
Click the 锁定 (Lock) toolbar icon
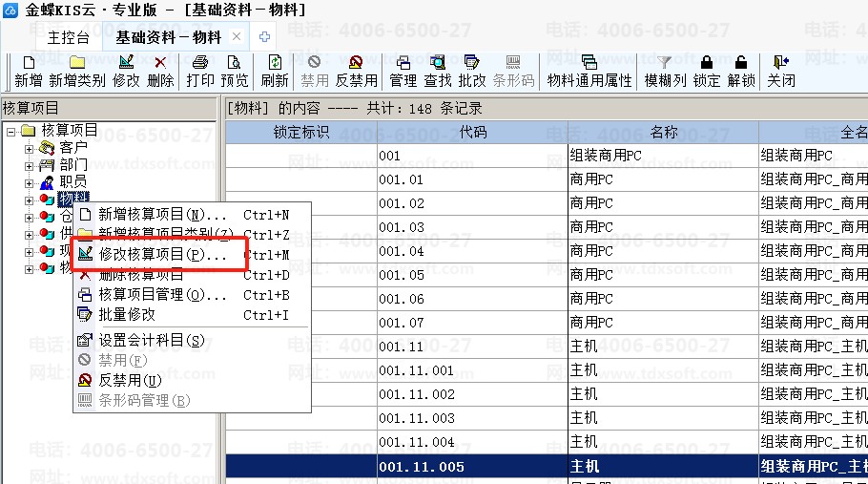(x=707, y=72)
